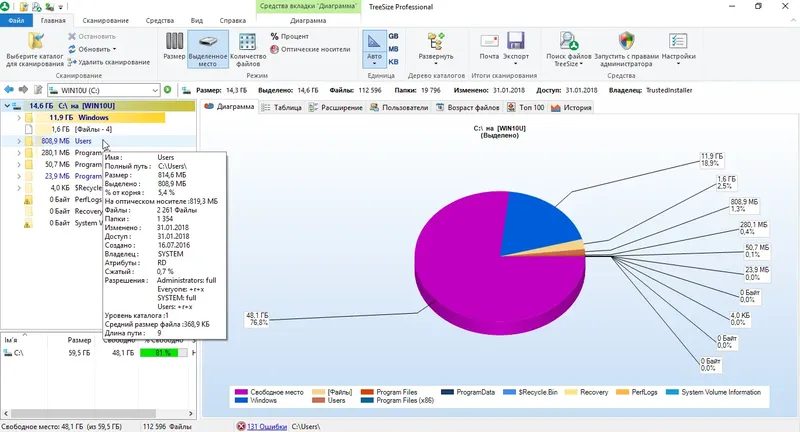The image size is (800, 432).
Task: Switch to Размер mode
Action: [174, 47]
